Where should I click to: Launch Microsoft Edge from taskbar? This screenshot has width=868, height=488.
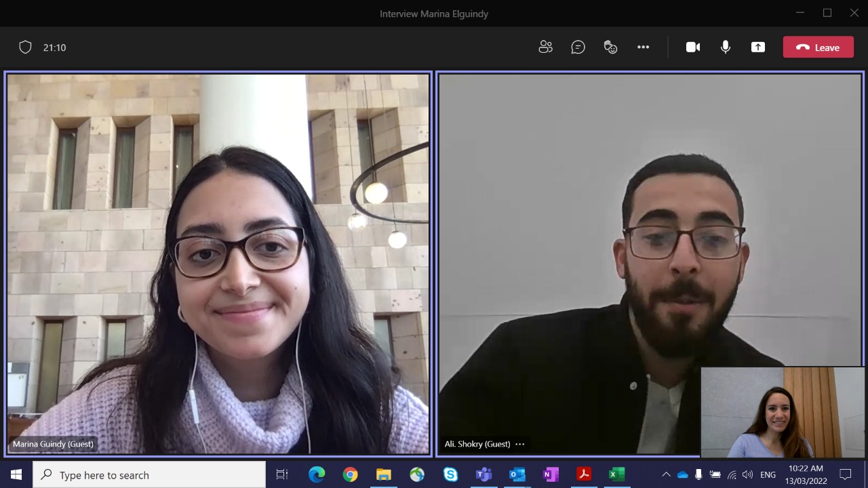point(317,474)
